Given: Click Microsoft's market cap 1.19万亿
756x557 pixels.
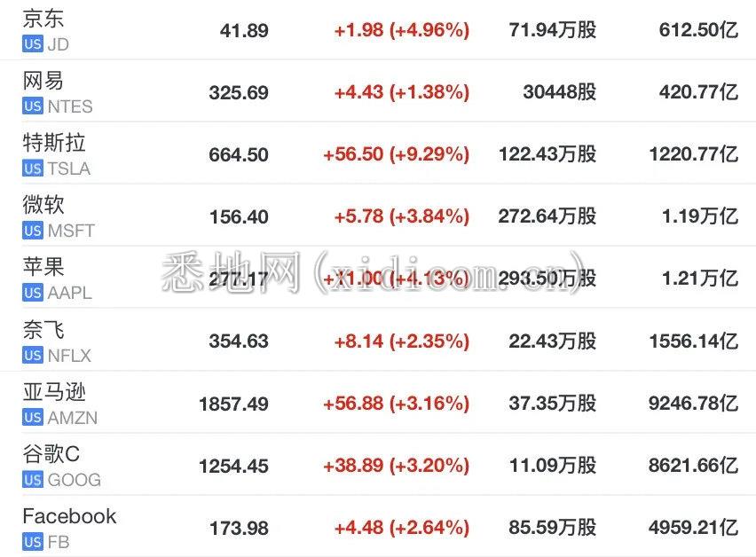Looking at the screenshot, I should point(699,216).
